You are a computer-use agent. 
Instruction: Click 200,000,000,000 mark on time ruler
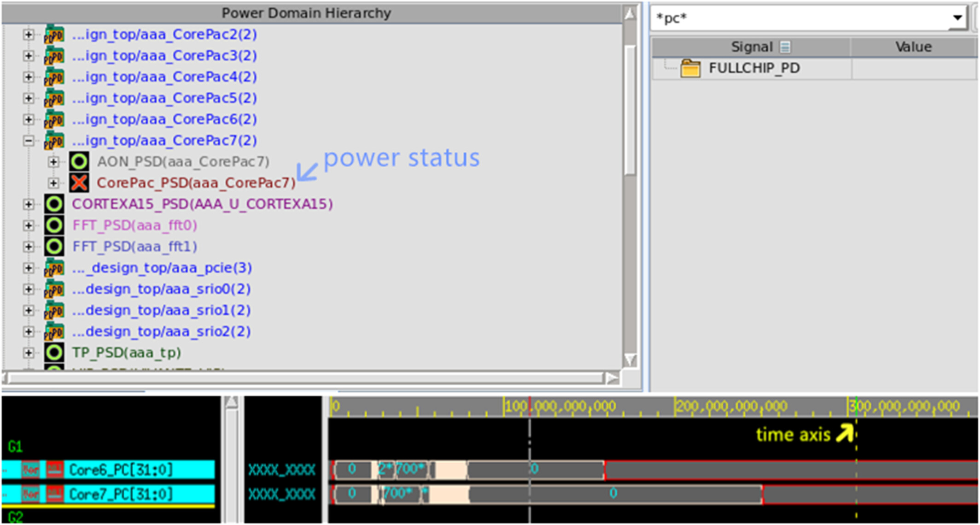731,406
